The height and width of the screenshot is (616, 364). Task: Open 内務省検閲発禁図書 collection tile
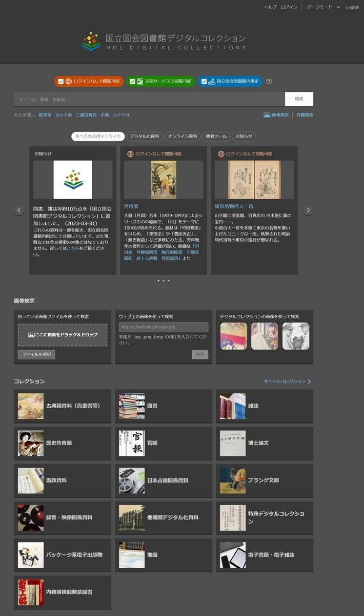(x=62, y=592)
